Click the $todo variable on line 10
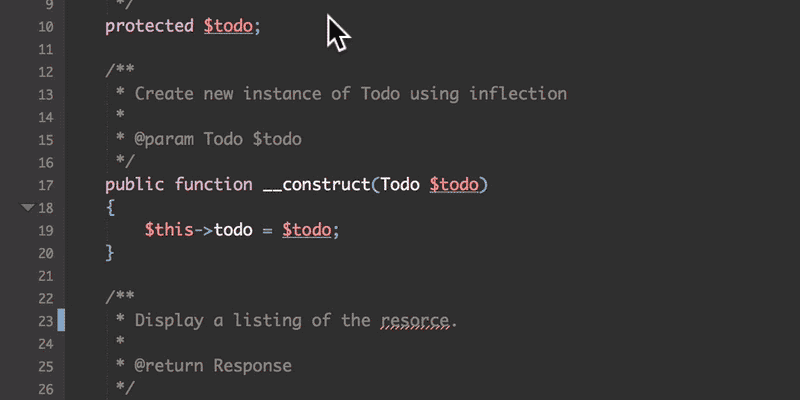The height and width of the screenshot is (400, 800). pos(229,27)
